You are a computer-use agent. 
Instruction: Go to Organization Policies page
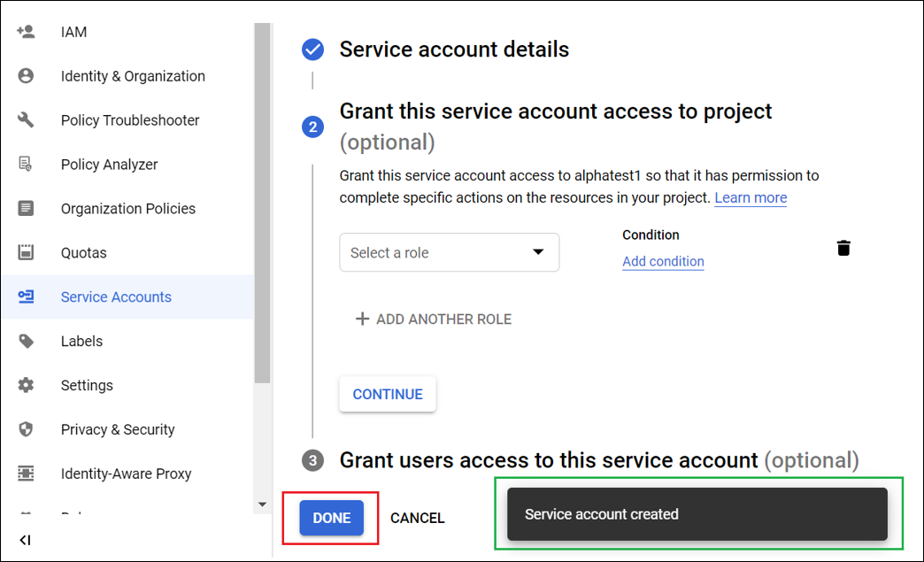128,209
